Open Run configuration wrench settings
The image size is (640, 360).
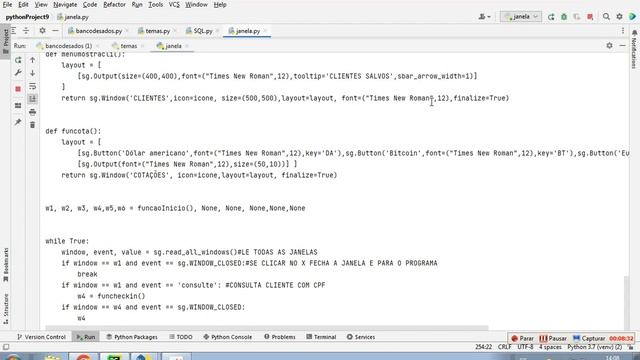(18, 73)
